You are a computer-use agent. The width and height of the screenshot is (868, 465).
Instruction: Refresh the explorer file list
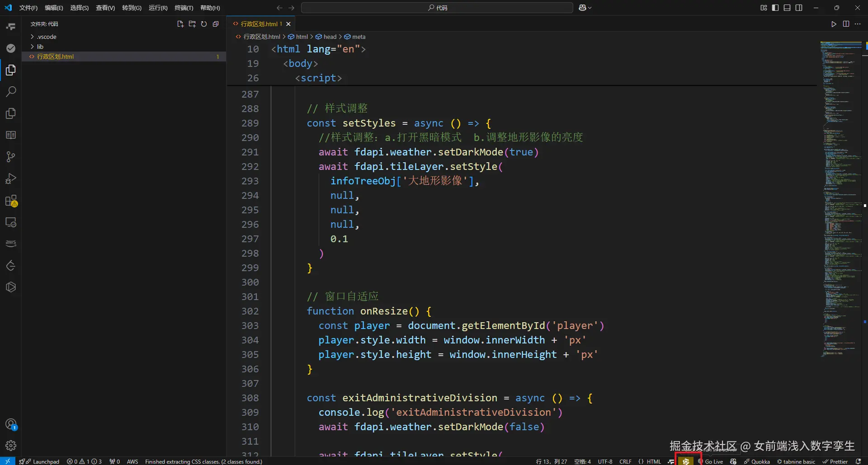[x=204, y=24]
